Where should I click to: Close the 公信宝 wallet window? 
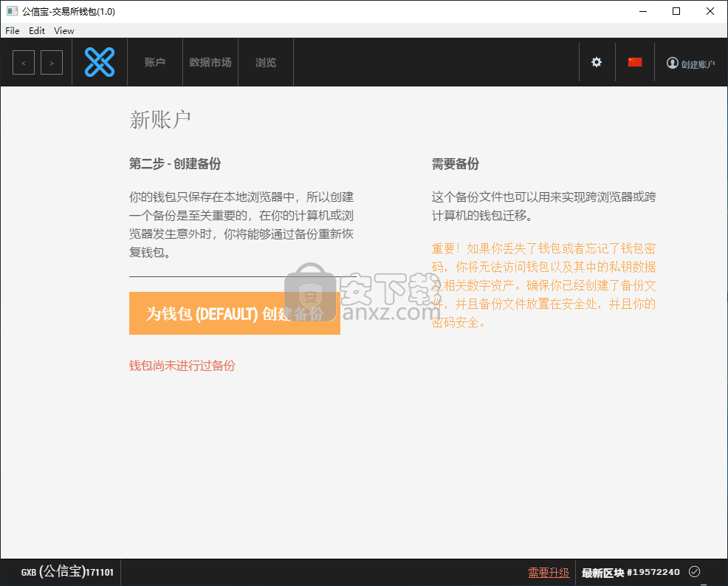click(x=710, y=11)
